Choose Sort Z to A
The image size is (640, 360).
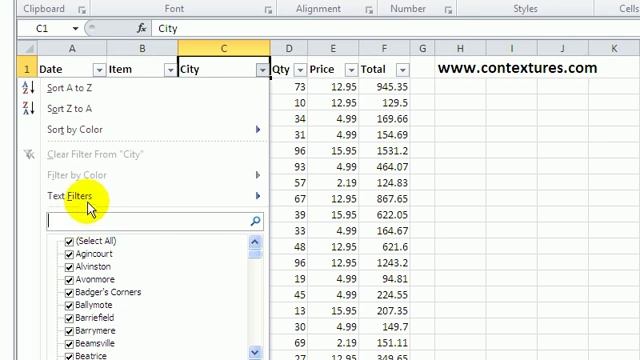(x=69, y=109)
